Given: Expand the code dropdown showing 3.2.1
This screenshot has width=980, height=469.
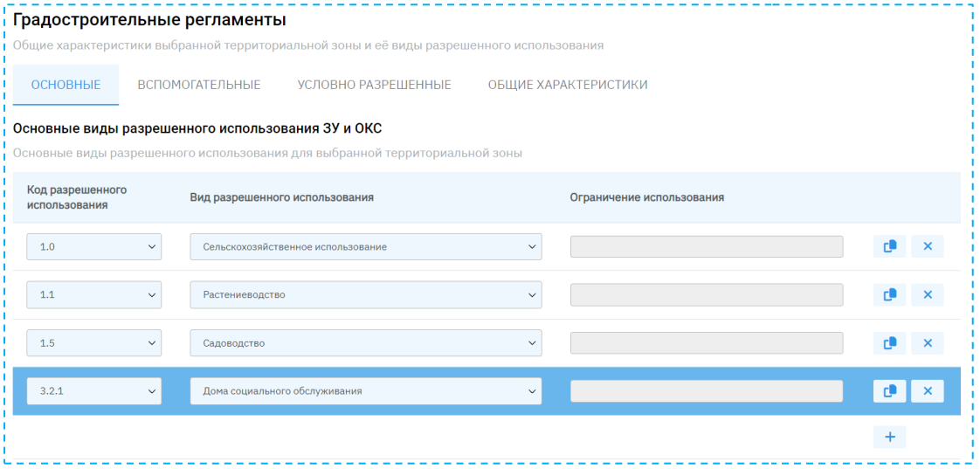Looking at the screenshot, I should coord(93,391).
